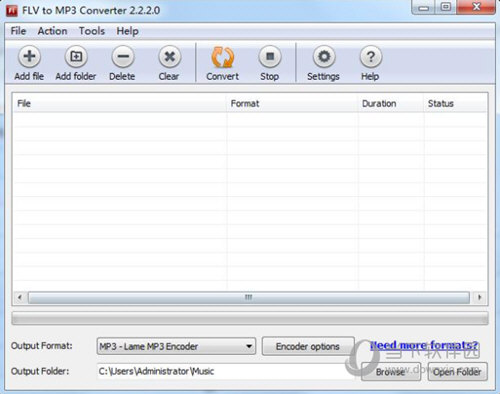Click the Stop icon
The height and width of the screenshot is (394, 500).
click(x=270, y=57)
